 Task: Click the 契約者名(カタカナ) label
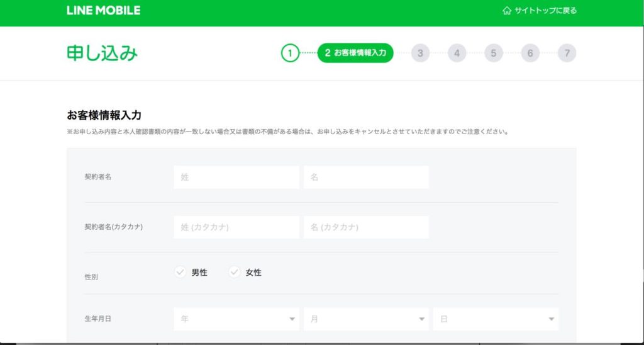tap(114, 227)
